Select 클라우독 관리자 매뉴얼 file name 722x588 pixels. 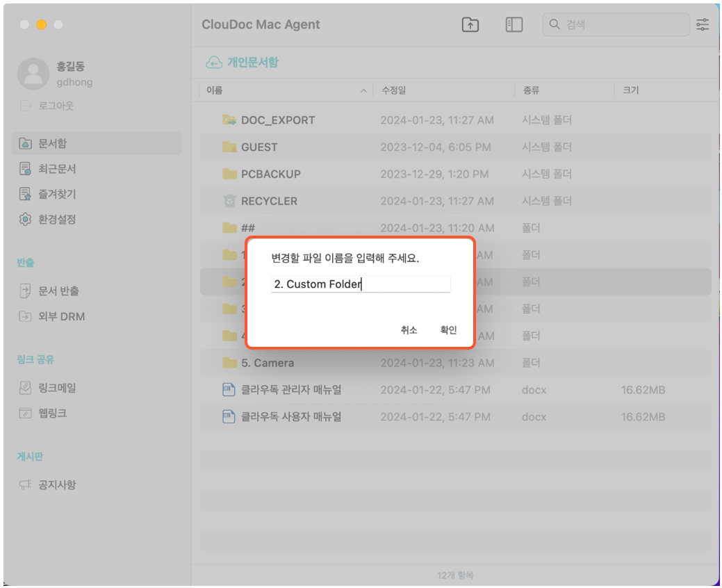coord(291,389)
